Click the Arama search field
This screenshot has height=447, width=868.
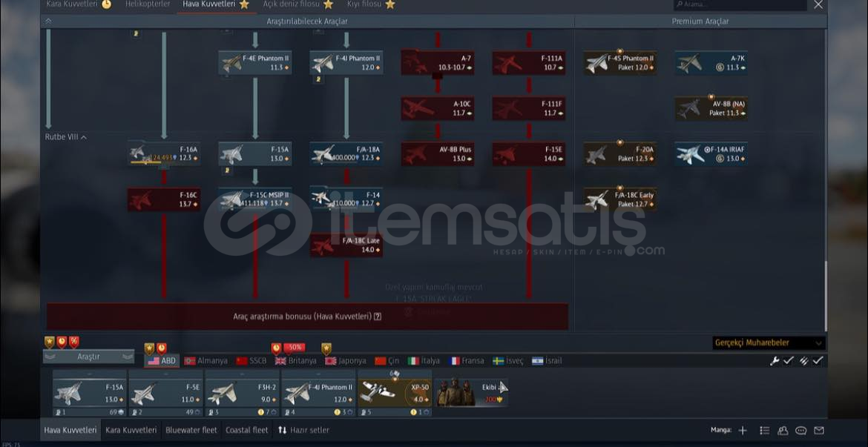click(740, 4)
